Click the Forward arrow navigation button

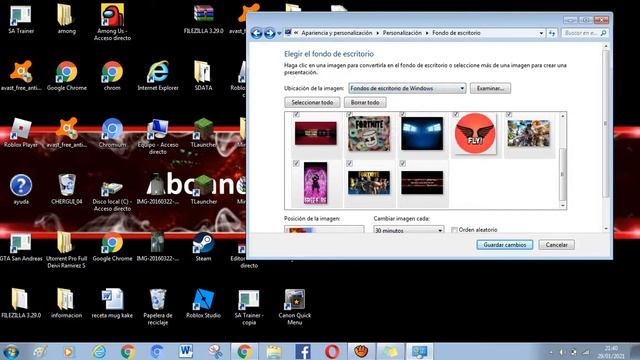tap(269, 33)
